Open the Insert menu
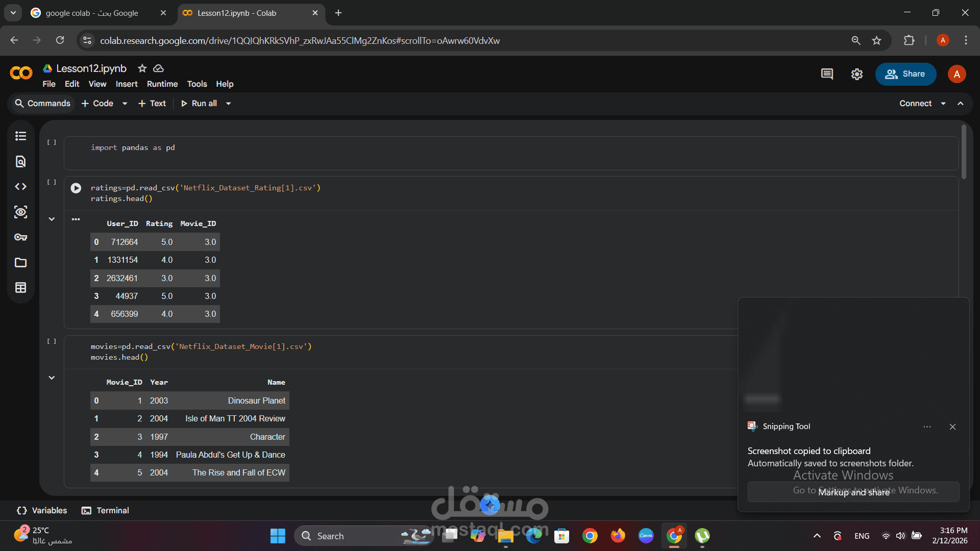The image size is (980, 551). (x=127, y=84)
